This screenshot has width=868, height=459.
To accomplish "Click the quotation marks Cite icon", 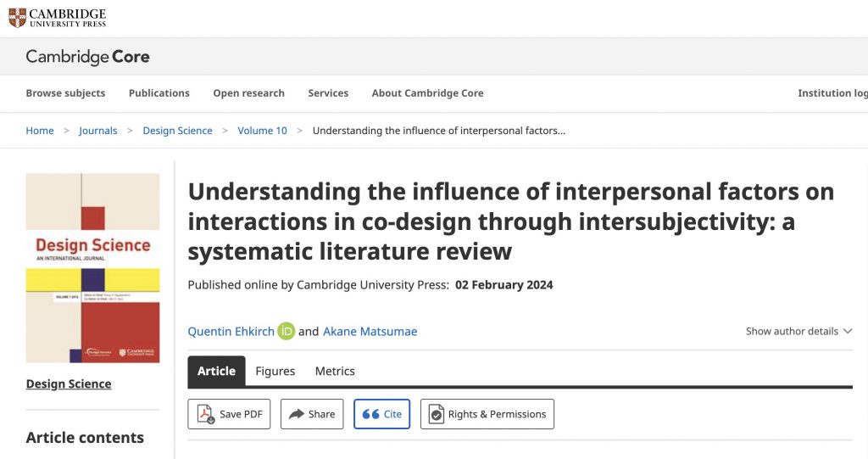I will tap(371, 414).
